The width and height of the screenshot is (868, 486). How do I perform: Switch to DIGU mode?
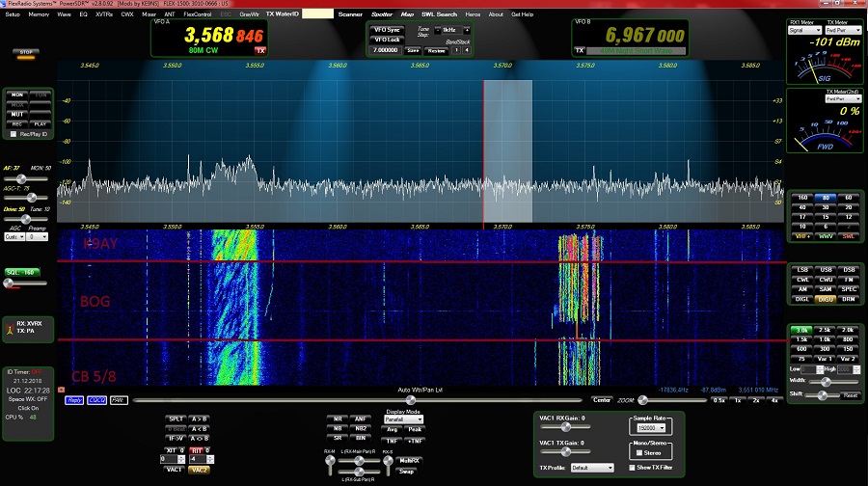825,299
